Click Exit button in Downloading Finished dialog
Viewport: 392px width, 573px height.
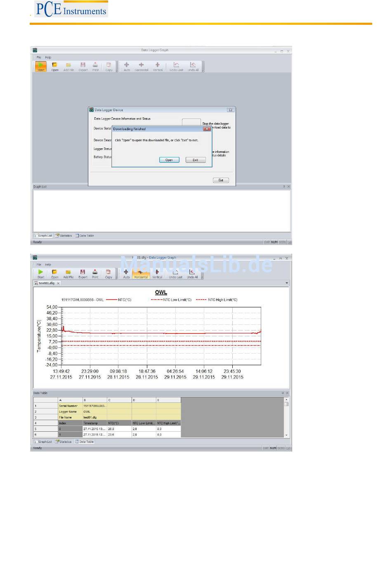(x=195, y=160)
